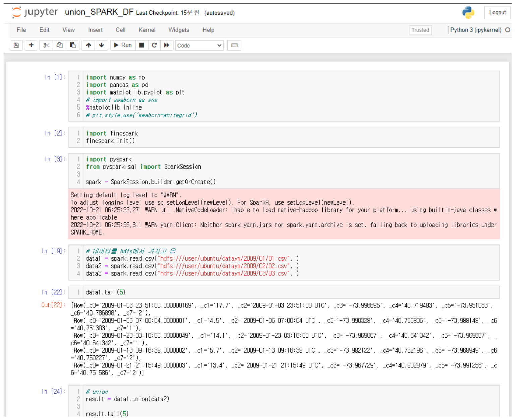Open the cell type dropdown showing Code

199,45
